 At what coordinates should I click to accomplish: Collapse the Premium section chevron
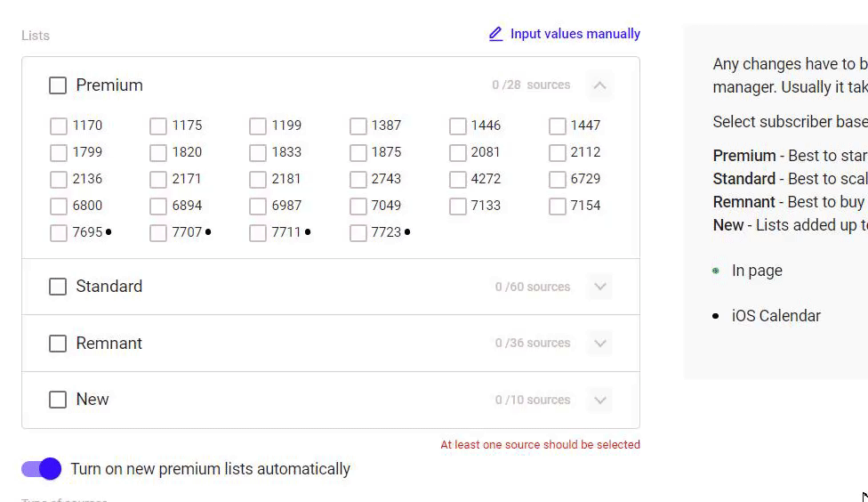pyautogui.click(x=600, y=85)
